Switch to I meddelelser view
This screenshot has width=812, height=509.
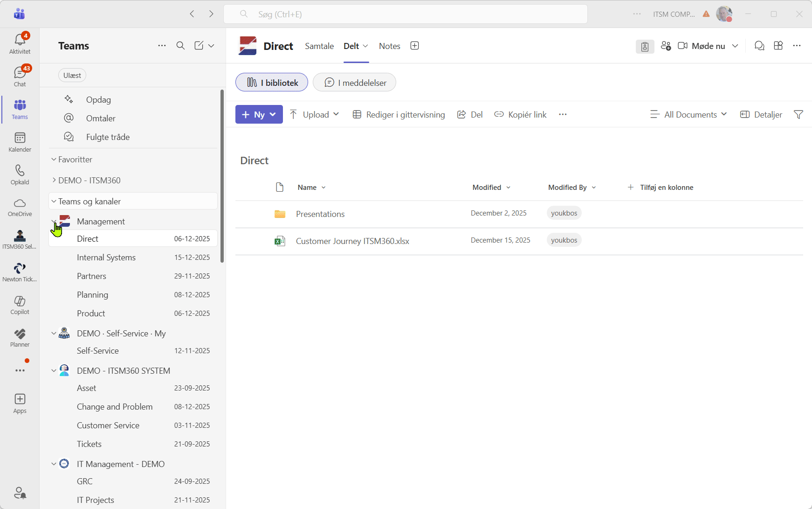354,83
